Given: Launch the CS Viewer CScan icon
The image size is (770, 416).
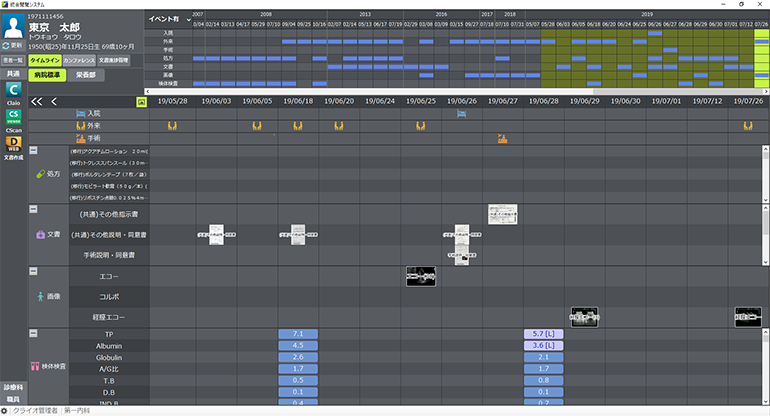Looking at the screenshot, I should click(14, 120).
